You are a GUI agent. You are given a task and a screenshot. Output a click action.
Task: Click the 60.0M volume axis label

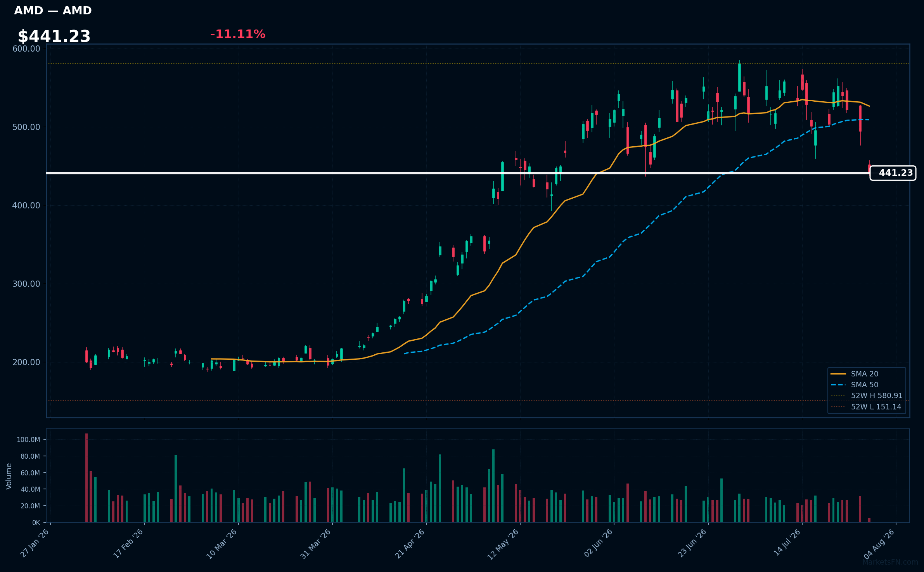30,473
